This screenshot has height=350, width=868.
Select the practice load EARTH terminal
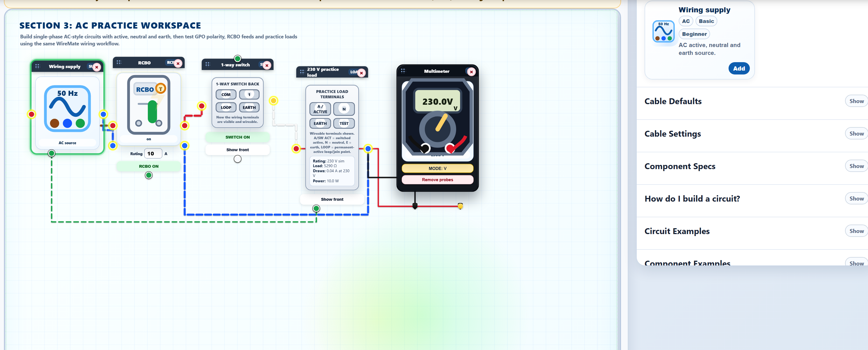click(x=320, y=124)
